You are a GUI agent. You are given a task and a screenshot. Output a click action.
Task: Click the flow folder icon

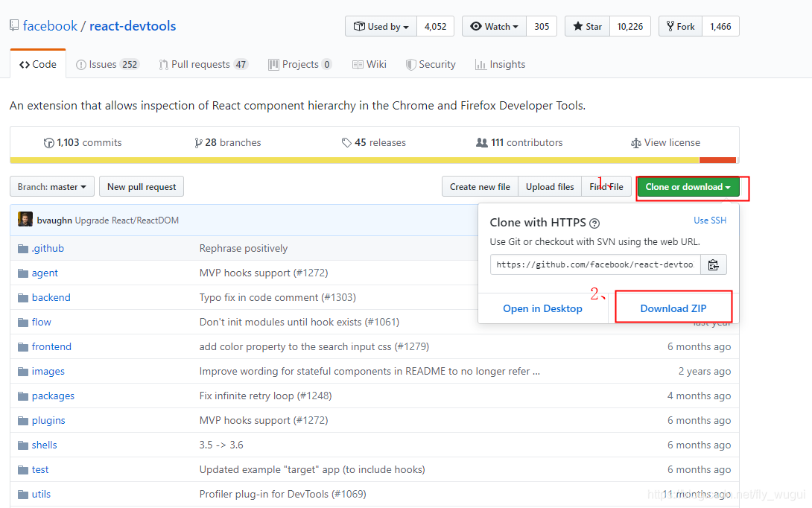coord(23,322)
